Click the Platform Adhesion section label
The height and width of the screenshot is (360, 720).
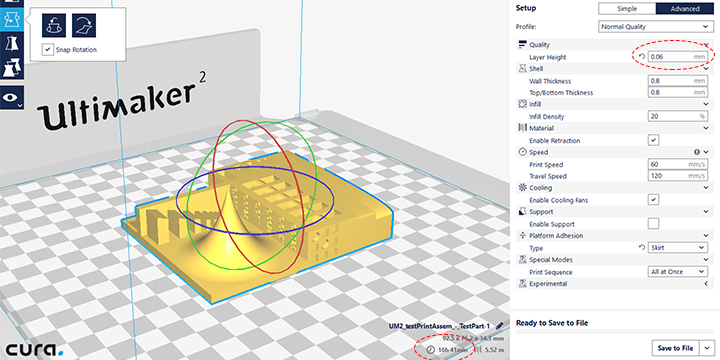556,236
